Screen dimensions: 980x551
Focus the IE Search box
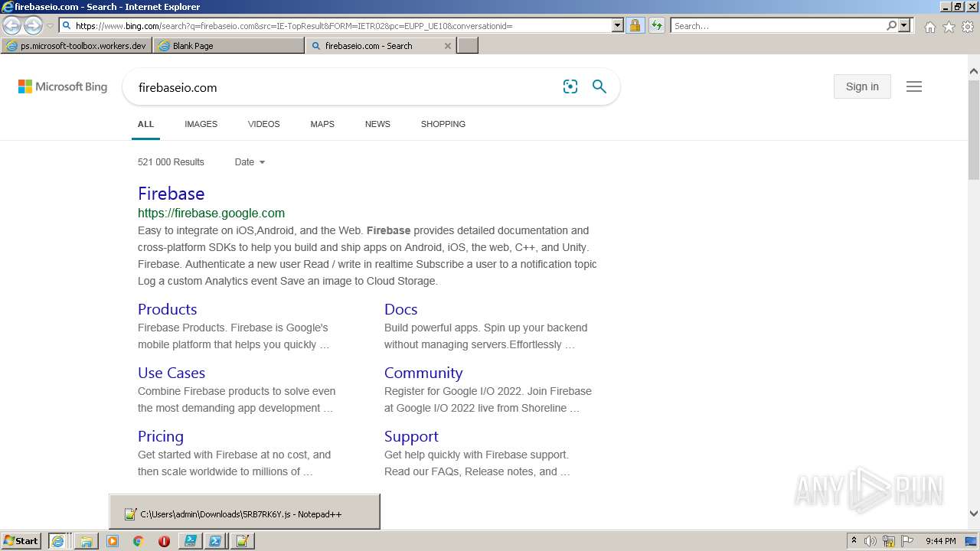(779, 25)
